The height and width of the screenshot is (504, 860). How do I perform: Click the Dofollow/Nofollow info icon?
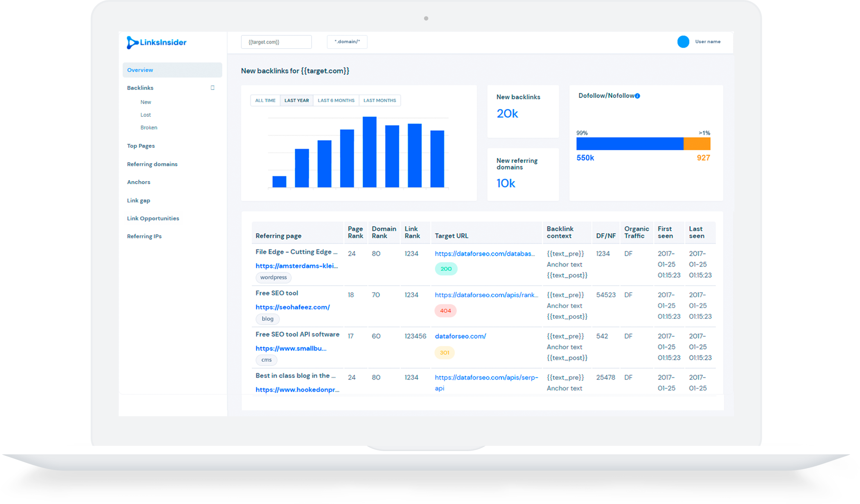pyautogui.click(x=637, y=96)
